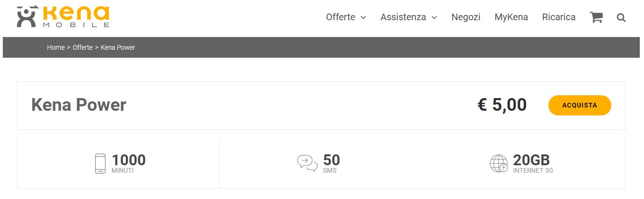Expand the Assistenza dropdown chevron
This screenshot has height=199, width=644.
pyautogui.click(x=434, y=18)
